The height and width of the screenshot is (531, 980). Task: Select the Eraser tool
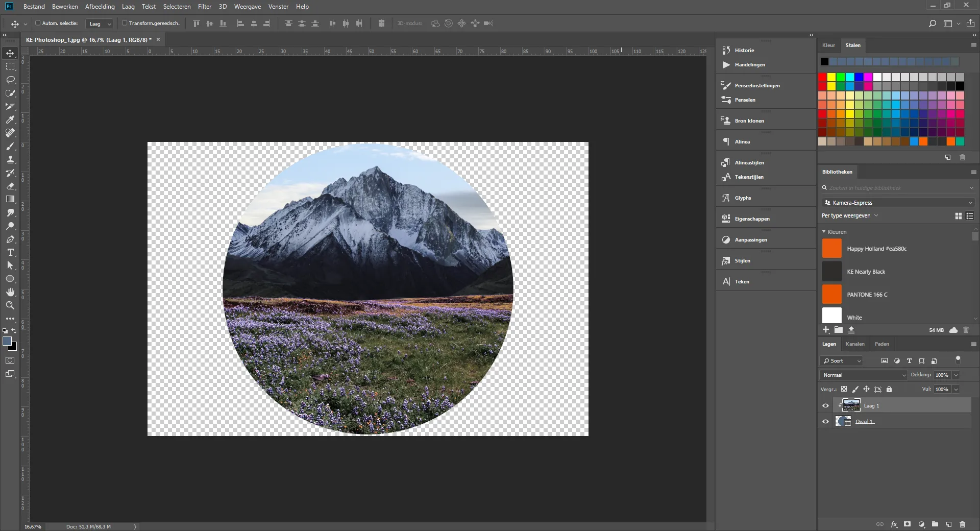pos(10,186)
